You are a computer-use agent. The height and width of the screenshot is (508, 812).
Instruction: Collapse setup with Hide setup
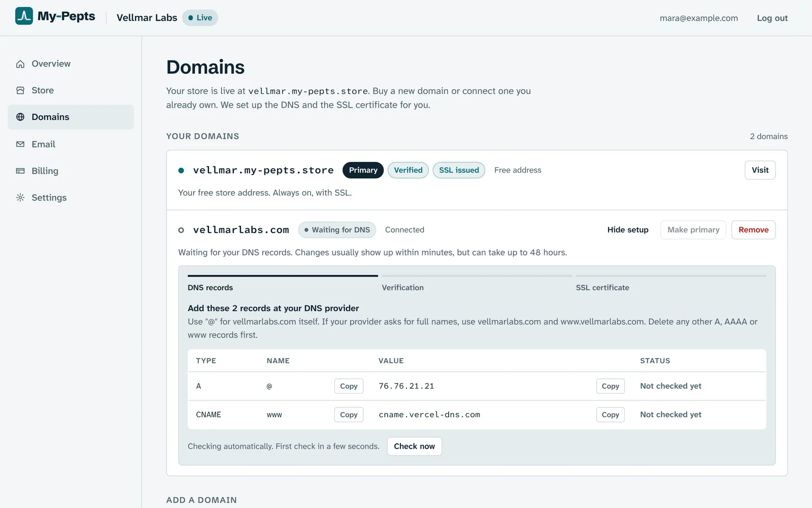[628, 230]
